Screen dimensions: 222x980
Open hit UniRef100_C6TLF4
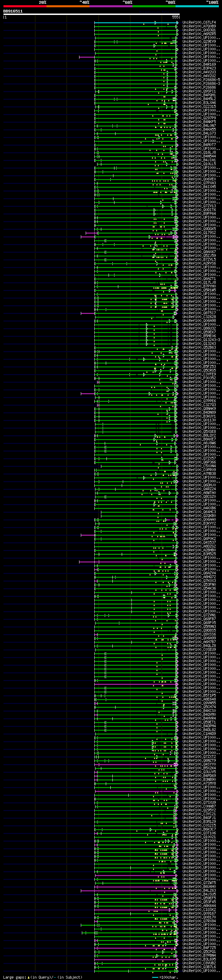click(x=199, y=23)
